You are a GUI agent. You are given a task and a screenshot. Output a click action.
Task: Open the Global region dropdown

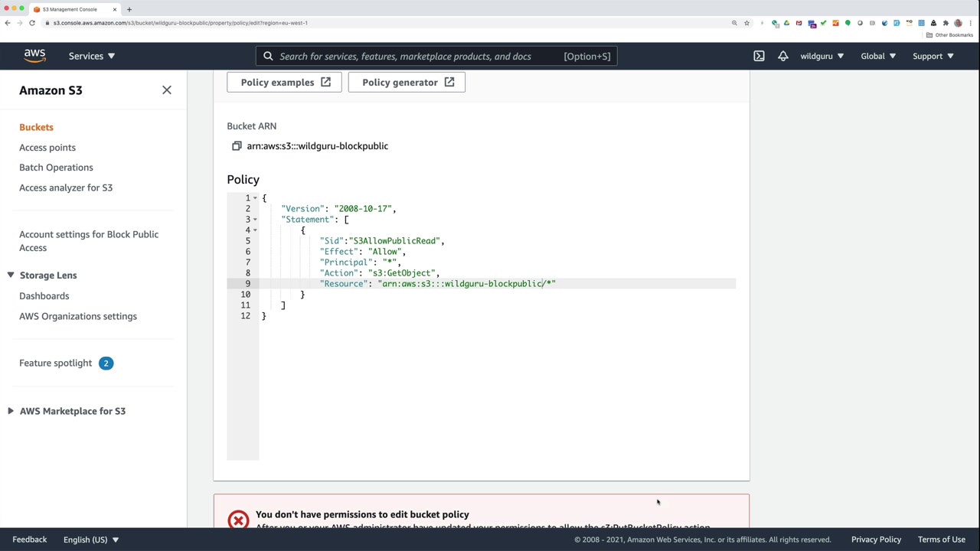(x=877, y=56)
